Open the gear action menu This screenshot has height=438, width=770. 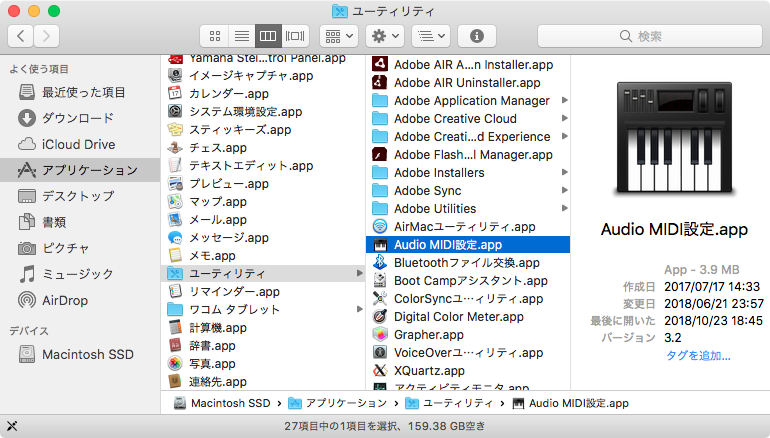(x=385, y=36)
